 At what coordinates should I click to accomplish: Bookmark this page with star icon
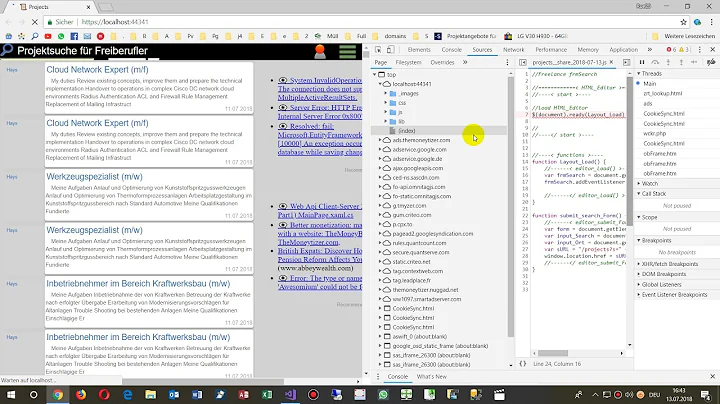pyautogui.click(x=683, y=22)
